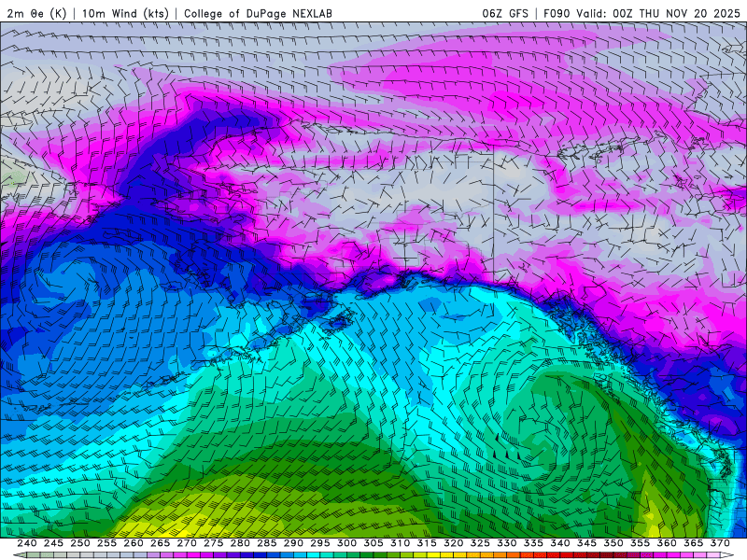
Task: Click the 290 value on the color scale
Action: [x=293, y=543]
